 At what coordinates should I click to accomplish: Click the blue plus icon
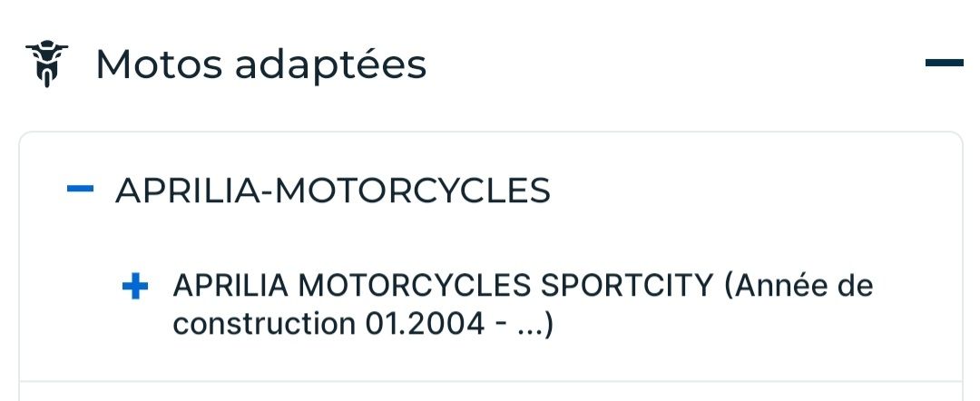click(134, 288)
